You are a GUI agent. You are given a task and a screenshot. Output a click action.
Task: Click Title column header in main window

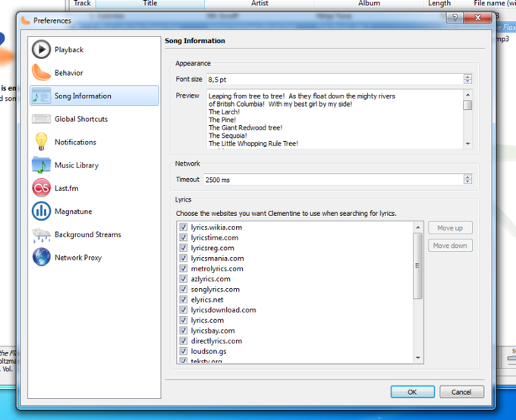click(150, 3)
